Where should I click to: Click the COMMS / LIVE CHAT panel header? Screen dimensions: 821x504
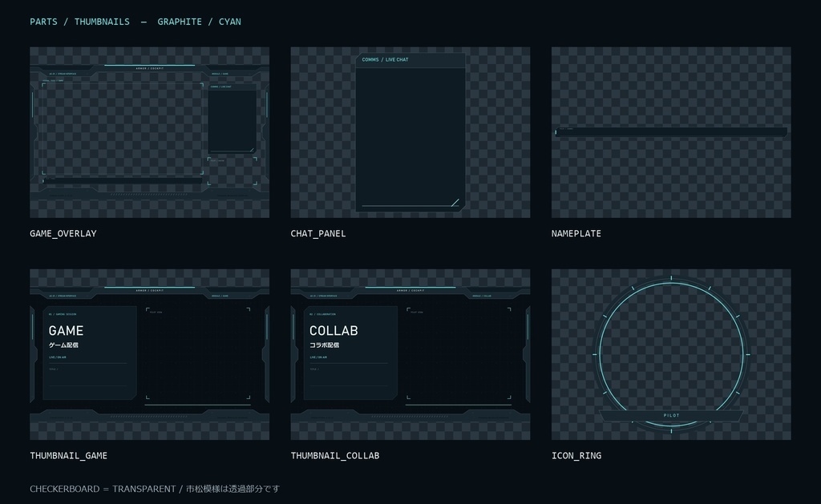410,59
